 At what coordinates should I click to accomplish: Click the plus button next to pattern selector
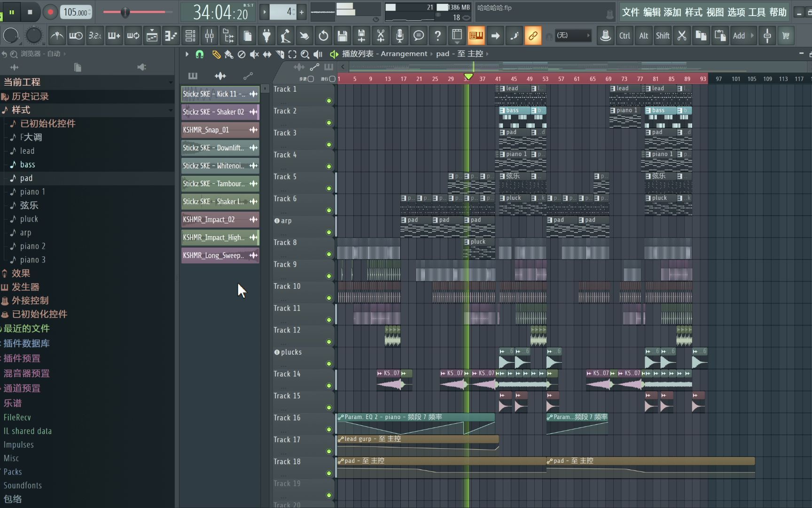pyautogui.click(x=302, y=12)
